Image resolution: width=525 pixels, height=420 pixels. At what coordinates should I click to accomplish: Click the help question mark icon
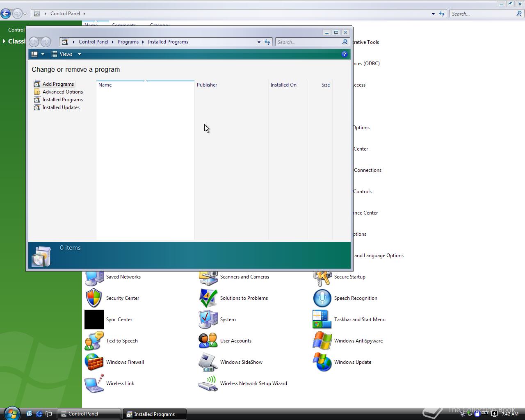pos(344,54)
